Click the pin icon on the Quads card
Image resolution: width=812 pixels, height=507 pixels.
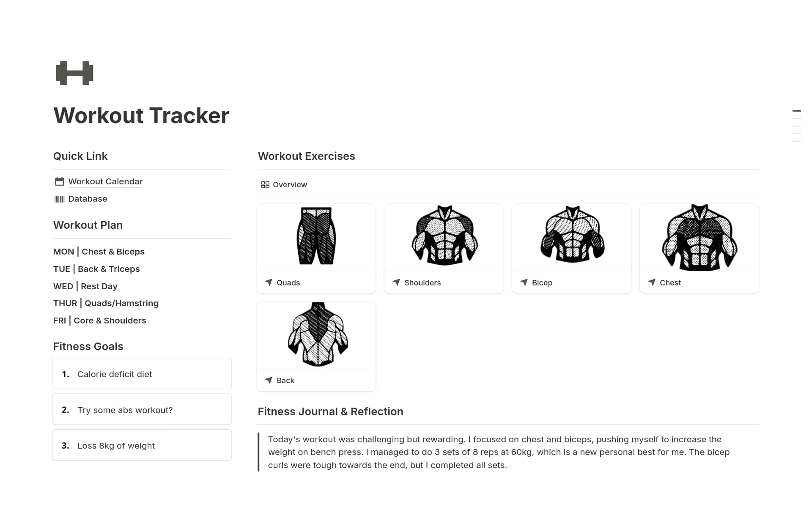269,282
